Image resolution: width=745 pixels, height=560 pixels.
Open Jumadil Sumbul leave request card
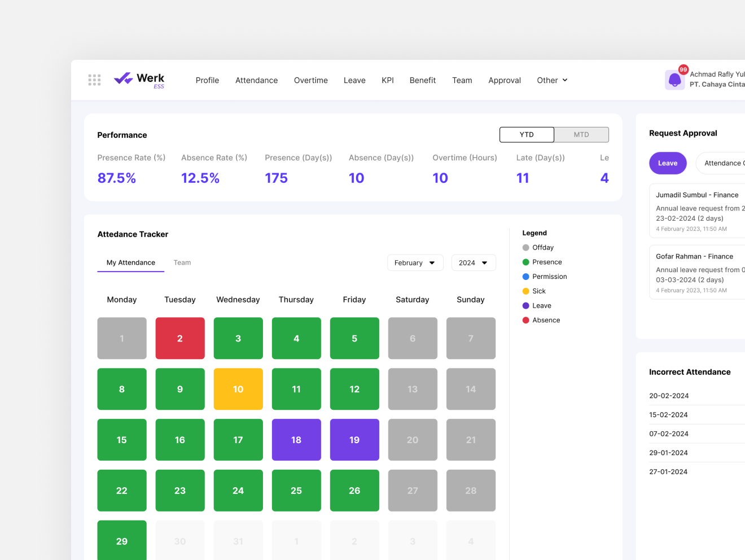tap(698, 211)
